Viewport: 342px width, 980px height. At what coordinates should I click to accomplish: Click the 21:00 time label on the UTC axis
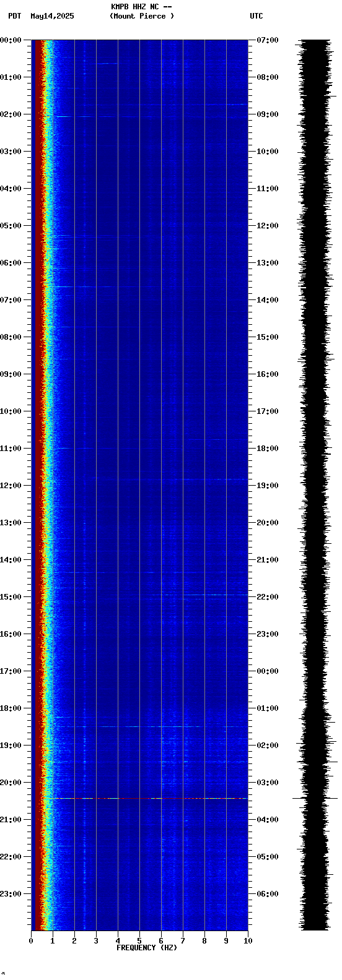click(268, 560)
